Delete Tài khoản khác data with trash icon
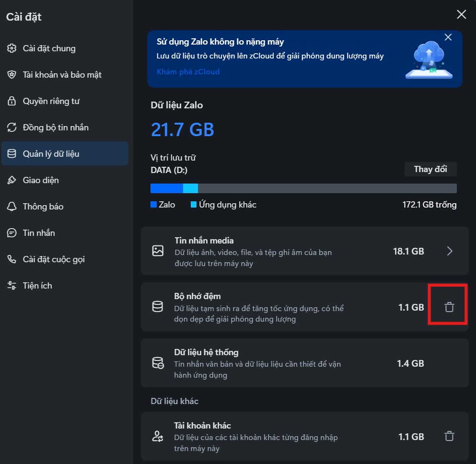 tap(449, 436)
